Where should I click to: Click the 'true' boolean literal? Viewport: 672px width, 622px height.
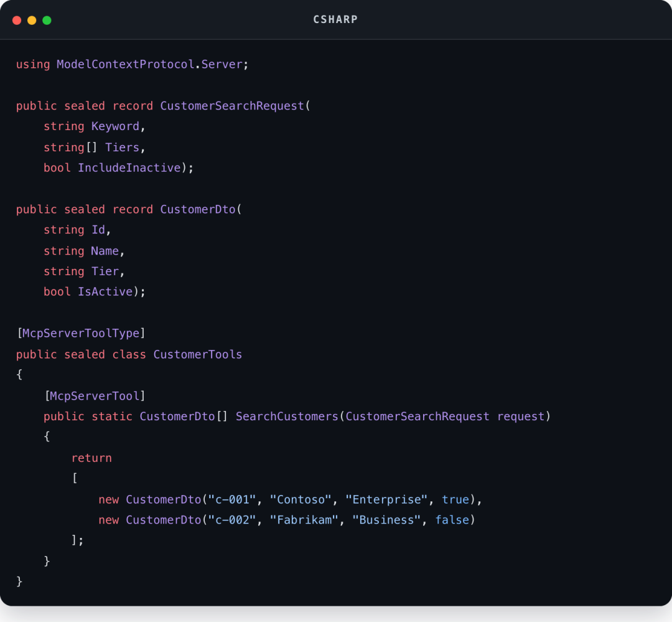[455, 500]
